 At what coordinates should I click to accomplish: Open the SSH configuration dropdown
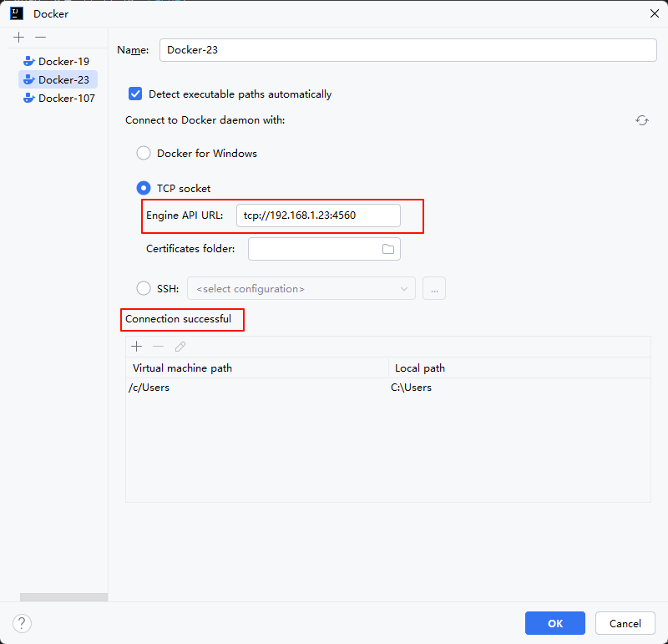[301, 288]
